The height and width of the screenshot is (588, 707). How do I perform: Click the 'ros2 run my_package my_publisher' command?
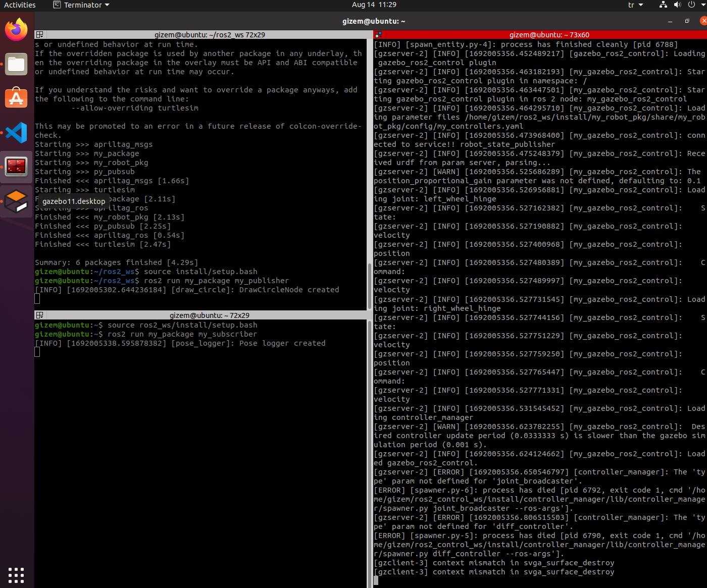pyautogui.click(x=216, y=281)
